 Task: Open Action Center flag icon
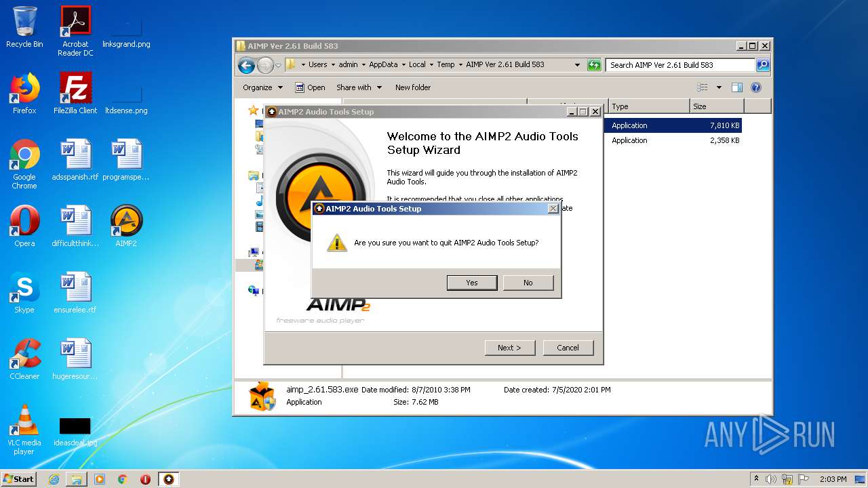(804, 479)
